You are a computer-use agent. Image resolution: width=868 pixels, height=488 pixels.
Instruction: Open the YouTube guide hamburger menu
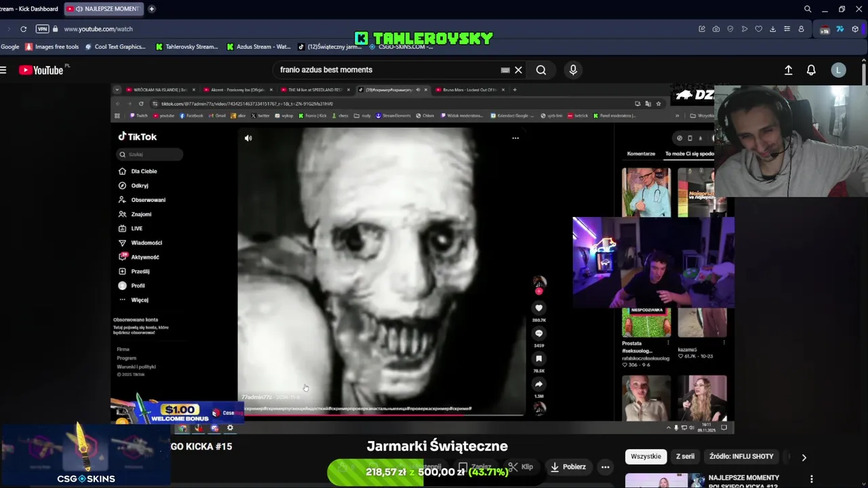(3, 70)
